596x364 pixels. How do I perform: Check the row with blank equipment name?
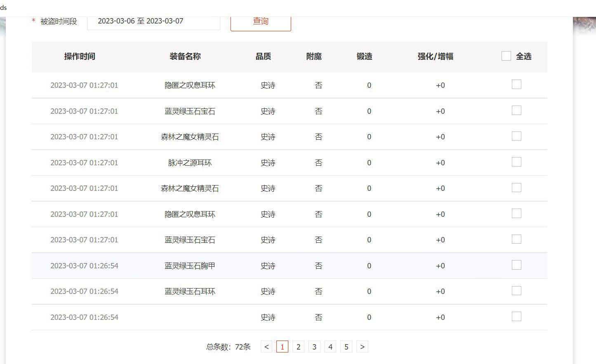(x=516, y=317)
